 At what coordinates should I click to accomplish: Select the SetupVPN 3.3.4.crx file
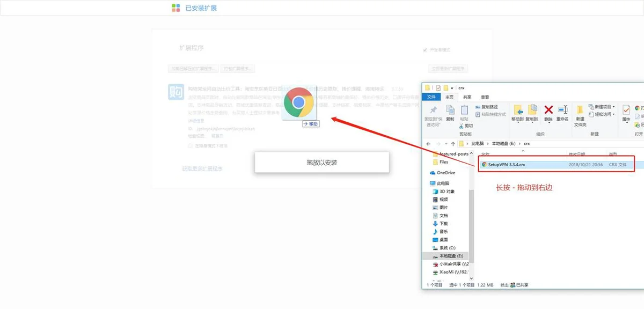coord(556,164)
